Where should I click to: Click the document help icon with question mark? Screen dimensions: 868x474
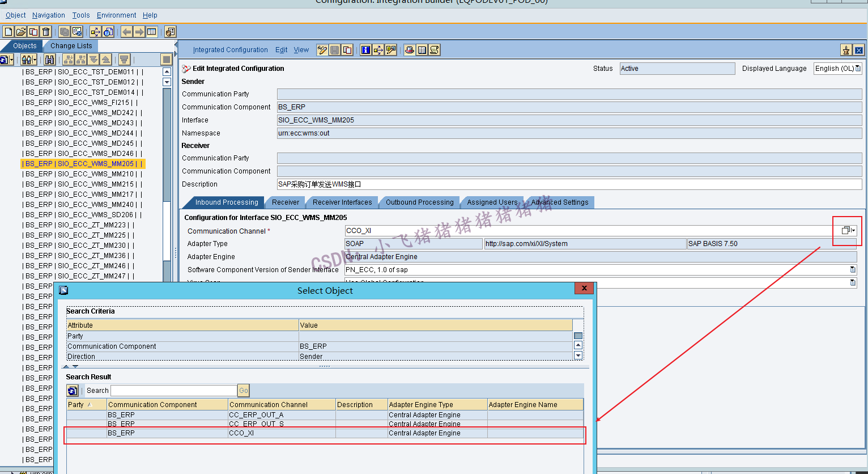click(108, 32)
